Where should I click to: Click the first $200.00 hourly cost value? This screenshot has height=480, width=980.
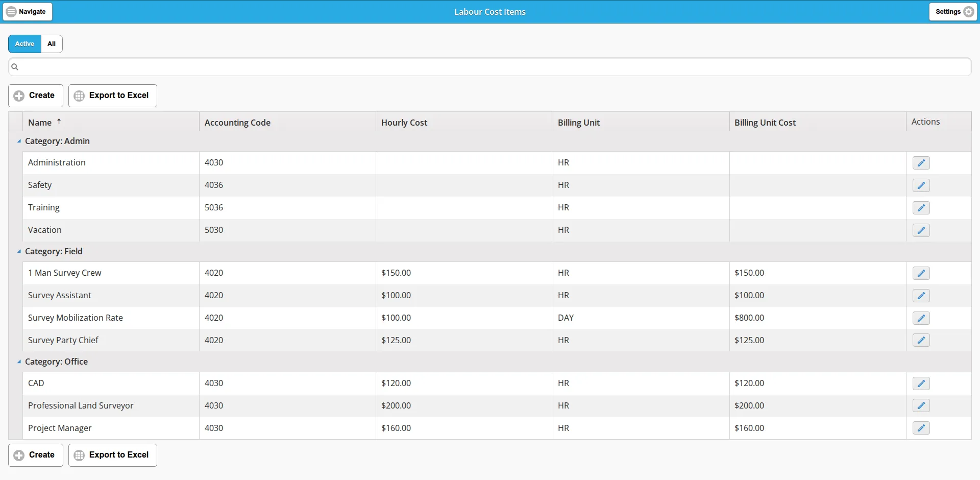click(x=396, y=405)
